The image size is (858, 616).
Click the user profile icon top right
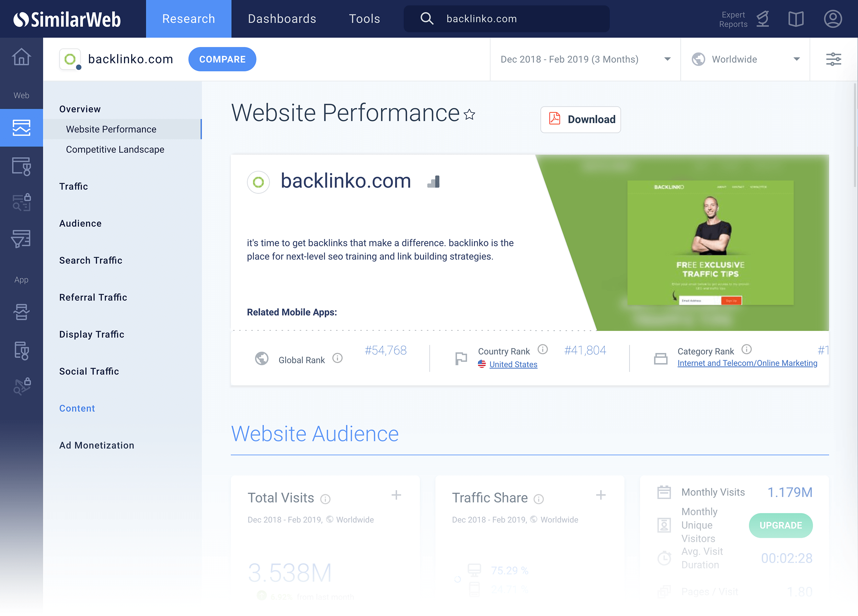click(x=833, y=18)
